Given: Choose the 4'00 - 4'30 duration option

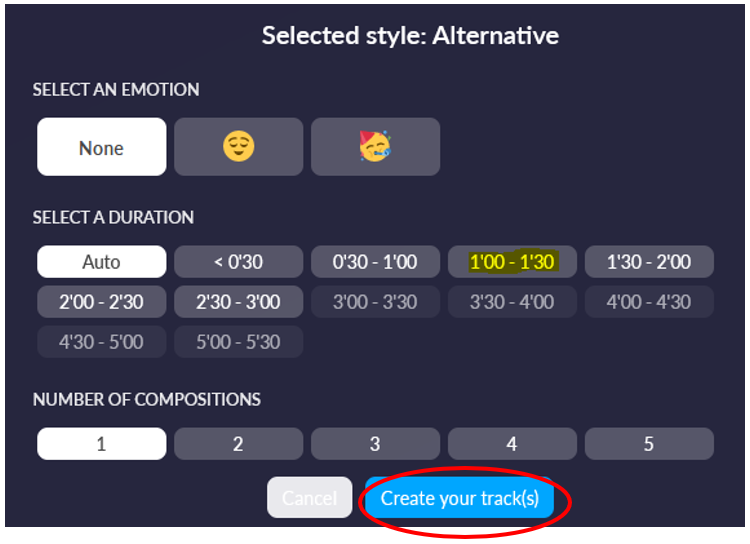Looking at the screenshot, I should click(649, 302).
